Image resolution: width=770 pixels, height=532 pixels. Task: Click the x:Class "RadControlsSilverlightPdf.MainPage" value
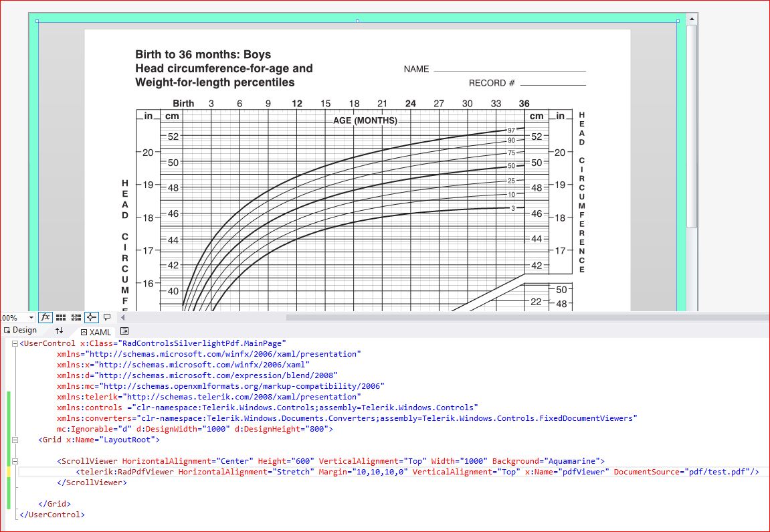(202, 343)
